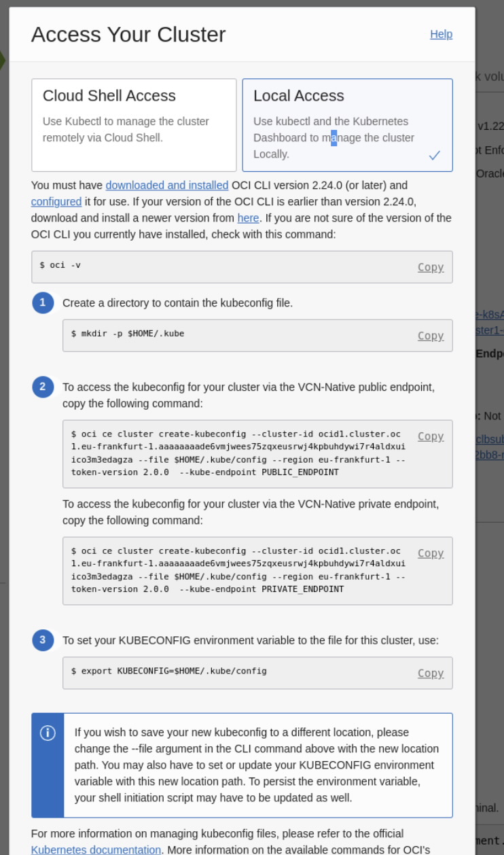Click the step 2 number badge
504x855 pixels.
43,387
